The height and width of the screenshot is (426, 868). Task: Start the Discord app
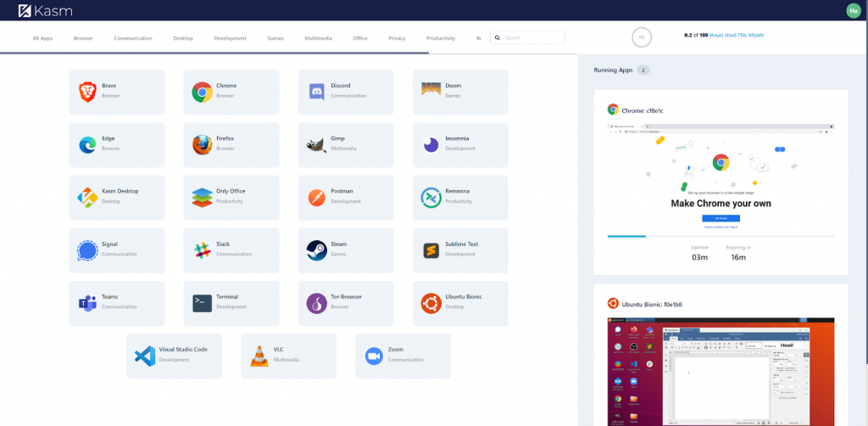tap(346, 92)
